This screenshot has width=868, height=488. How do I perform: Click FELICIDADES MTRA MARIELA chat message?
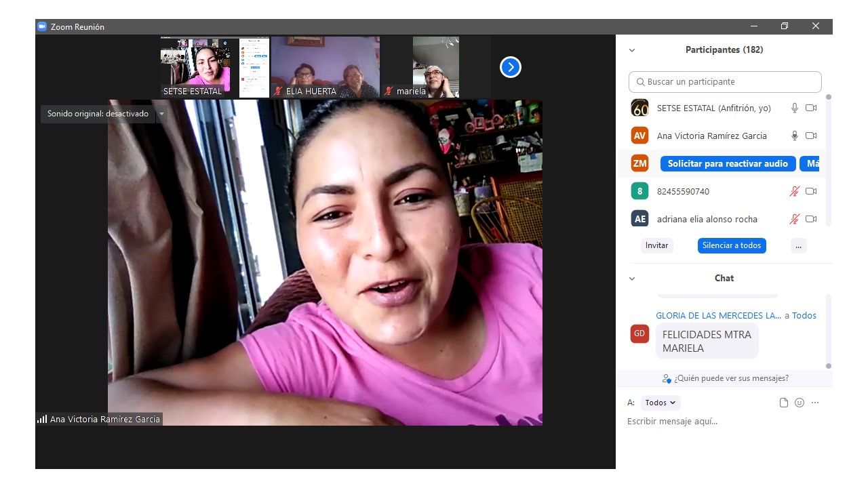(707, 341)
